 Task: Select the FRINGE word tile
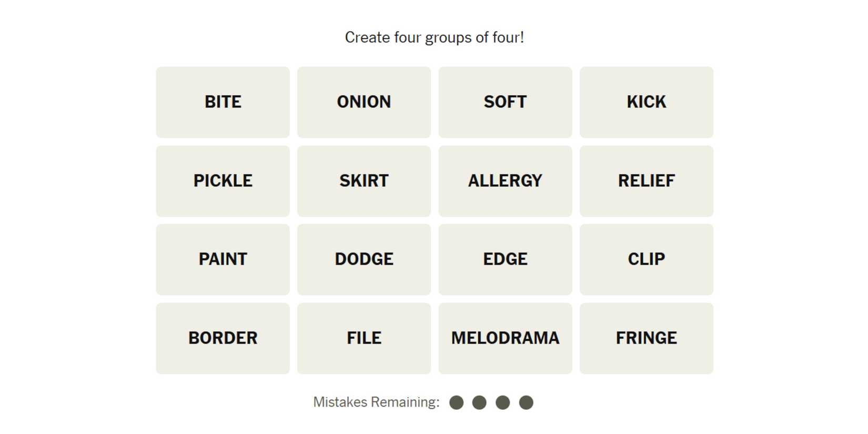tap(646, 338)
